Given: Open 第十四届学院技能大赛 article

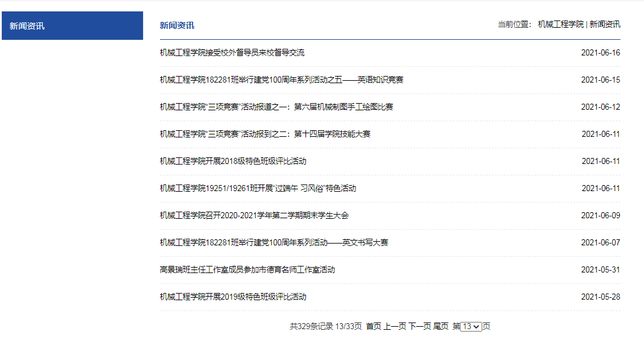Looking at the screenshot, I should pyautogui.click(x=265, y=134).
